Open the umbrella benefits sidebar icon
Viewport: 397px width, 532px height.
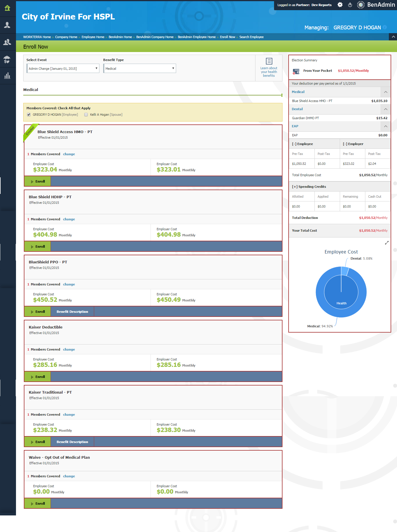click(7, 59)
